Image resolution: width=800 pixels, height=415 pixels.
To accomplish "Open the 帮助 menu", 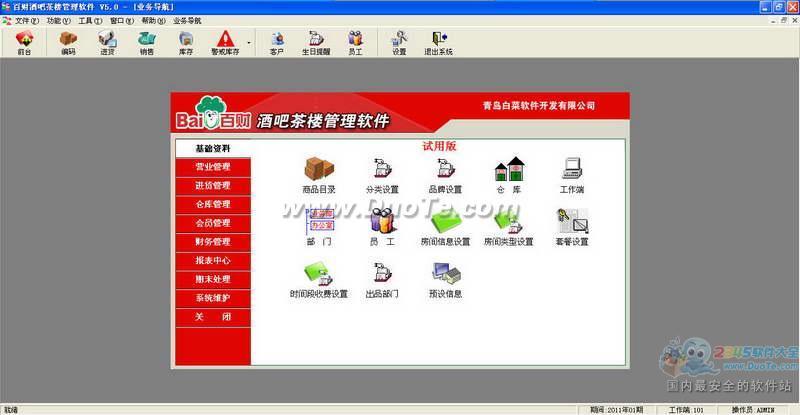I will (x=153, y=21).
